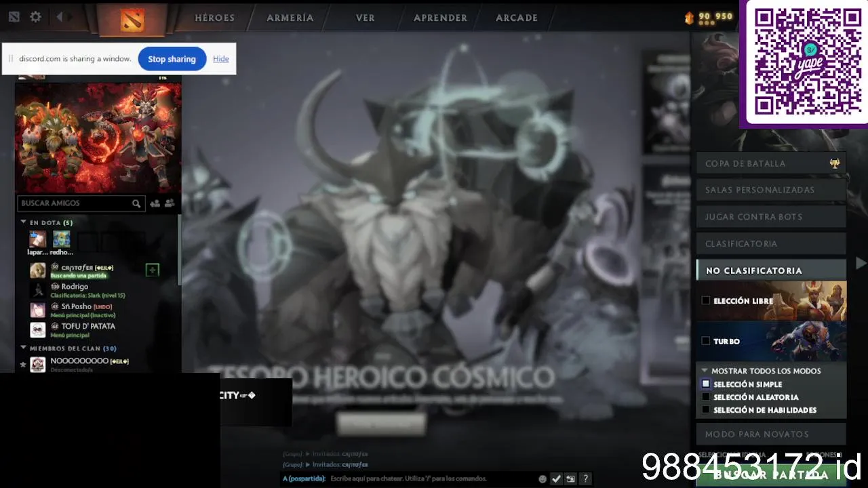This screenshot has width=868, height=488.
Task: Click the Yape QR code image
Action: (808, 62)
